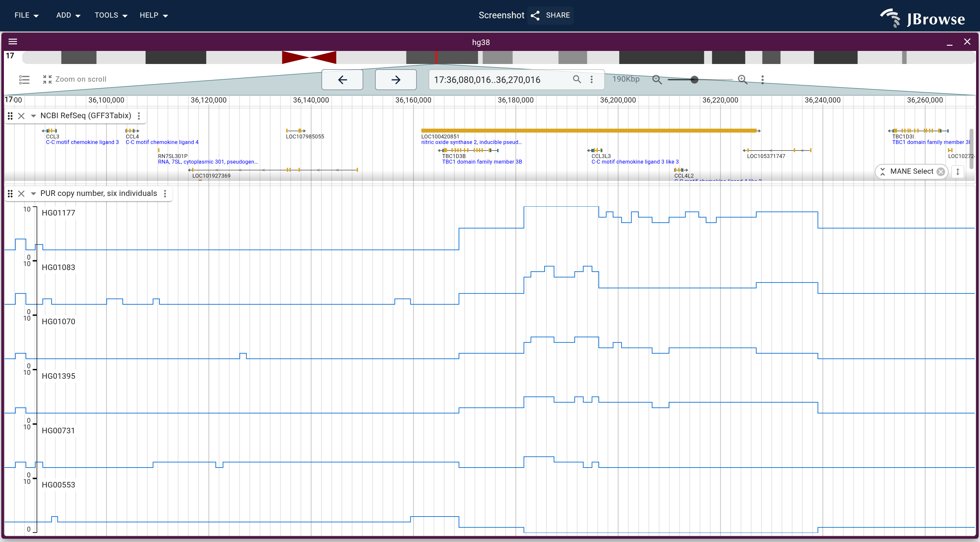Click the HG00731 sample label
This screenshot has width=980, height=542.
[x=58, y=431]
